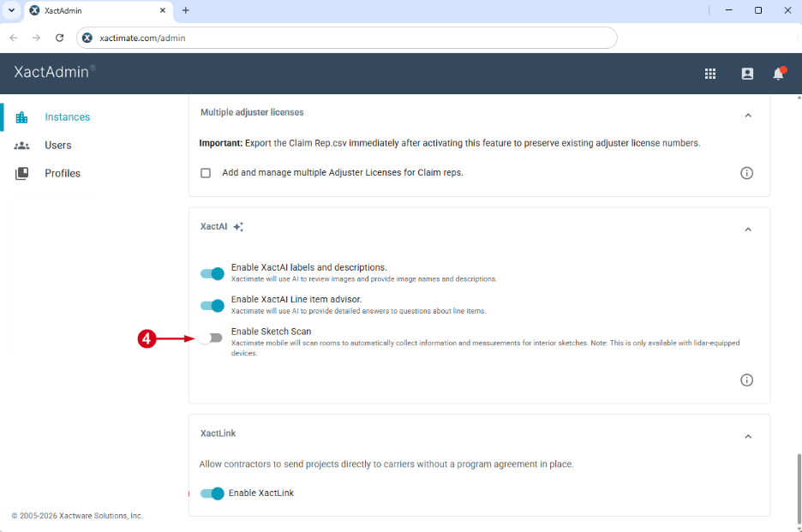This screenshot has height=532, width=802.
Task: Click info icon in the XactAI section
Action: tap(747, 380)
